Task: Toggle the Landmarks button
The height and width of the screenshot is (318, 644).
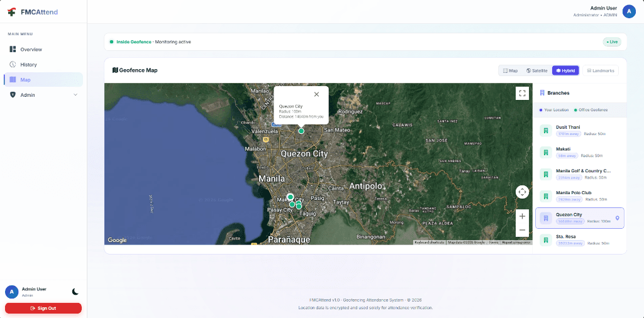Action: click(x=601, y=70)
